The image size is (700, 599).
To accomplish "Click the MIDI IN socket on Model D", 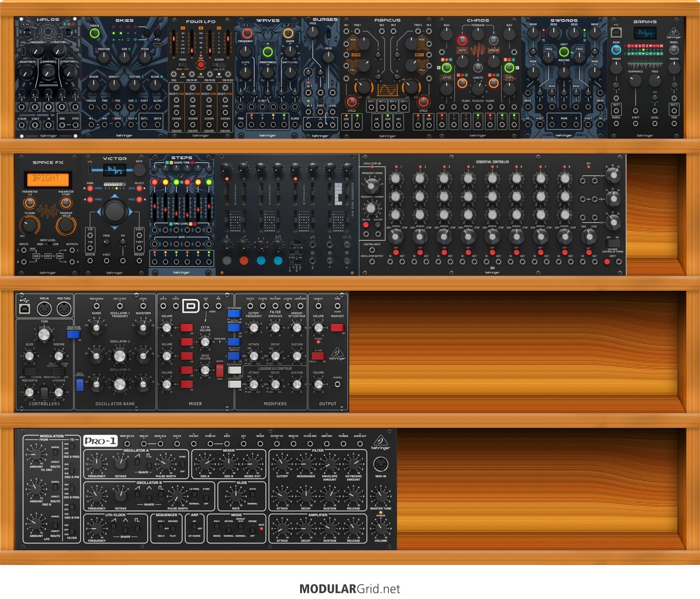I will [x=44, y=309].
